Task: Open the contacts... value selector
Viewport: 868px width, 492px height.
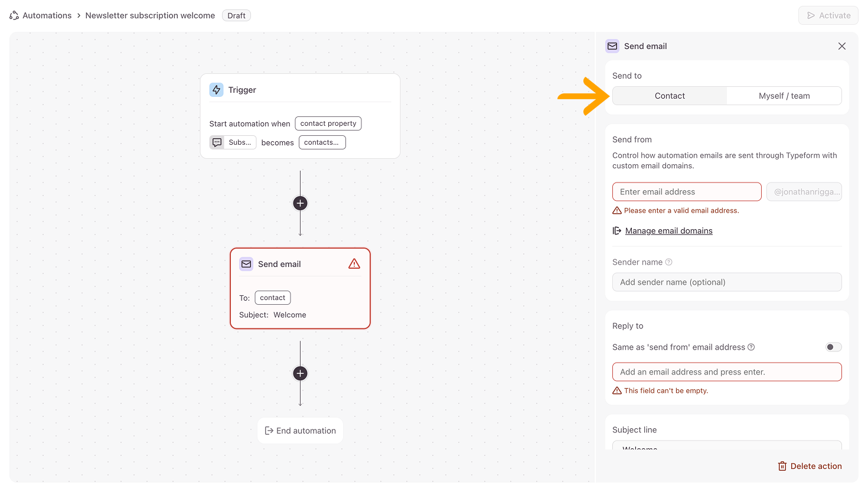Action: click(322, 142)
